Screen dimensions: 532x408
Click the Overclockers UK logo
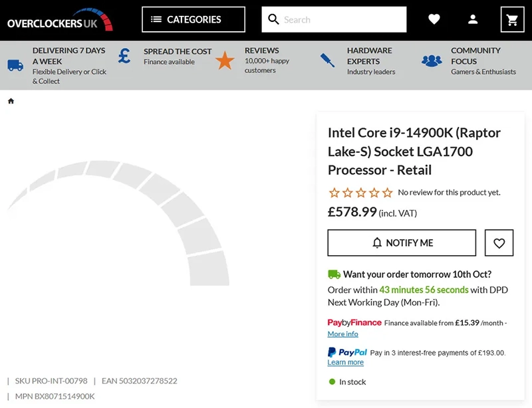tap(60, 20)
